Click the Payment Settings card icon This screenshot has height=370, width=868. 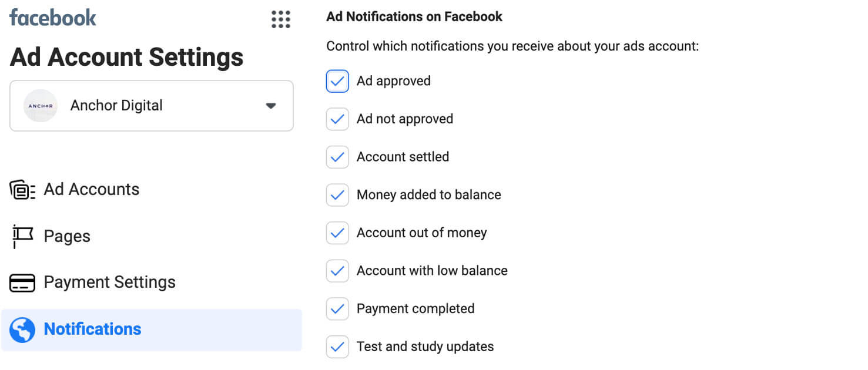23,282
